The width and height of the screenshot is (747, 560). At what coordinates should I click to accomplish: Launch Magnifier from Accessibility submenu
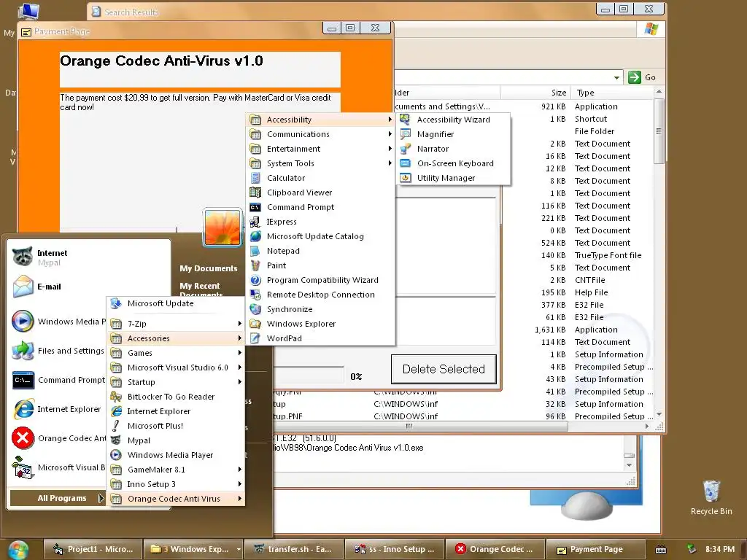452,134
